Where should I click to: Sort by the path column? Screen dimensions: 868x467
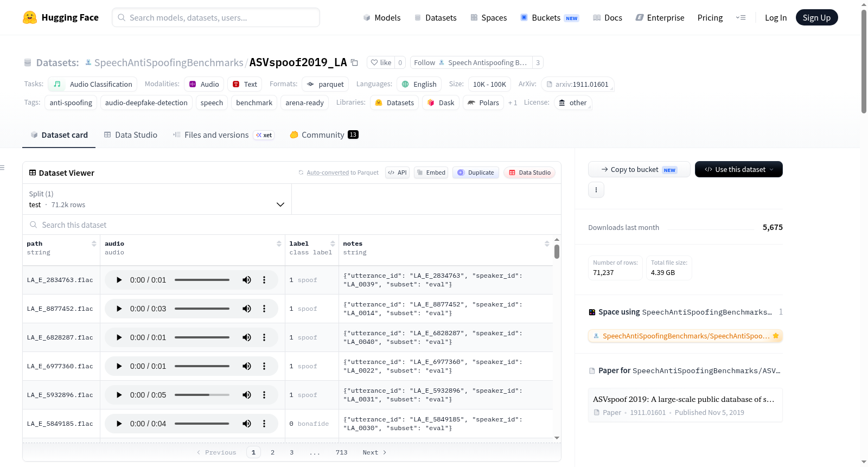pyautogui.click(x=94, y=244)
